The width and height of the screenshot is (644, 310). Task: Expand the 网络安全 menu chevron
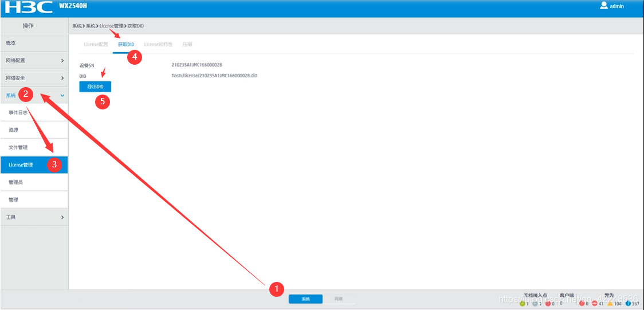[x=62, y=78]
